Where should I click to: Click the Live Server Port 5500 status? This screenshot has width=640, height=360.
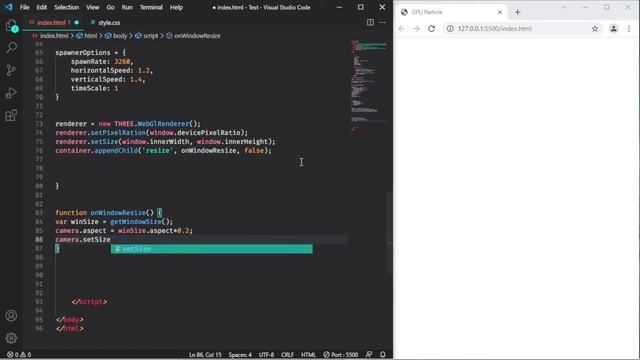[340, 355]
